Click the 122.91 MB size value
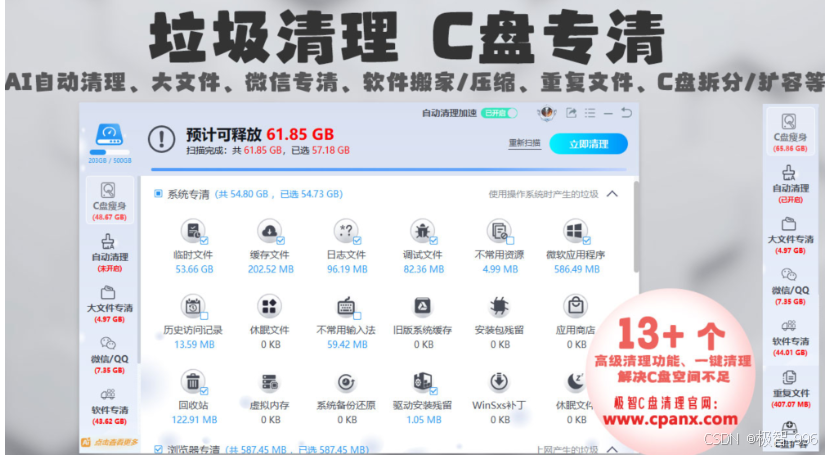 [194, 420]
